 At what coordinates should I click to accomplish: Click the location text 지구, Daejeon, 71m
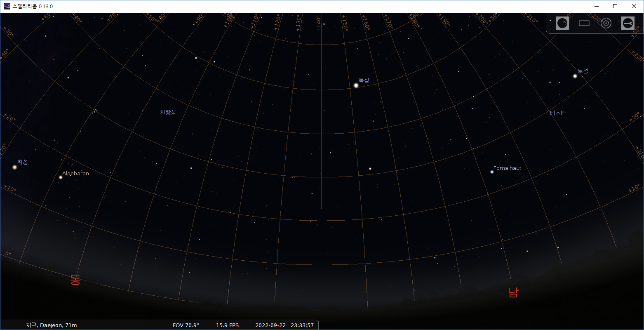(51, 325)
